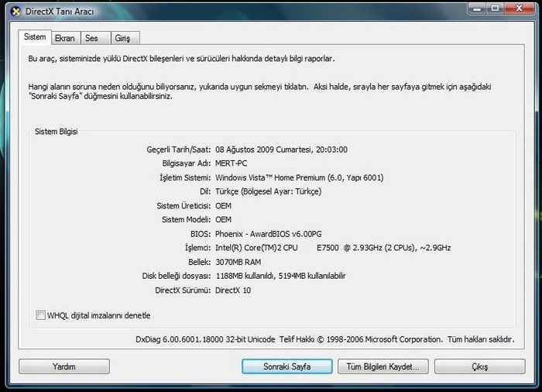Click the BIOS label
This screenshot has height=392, width=542.
coord(201,234)
